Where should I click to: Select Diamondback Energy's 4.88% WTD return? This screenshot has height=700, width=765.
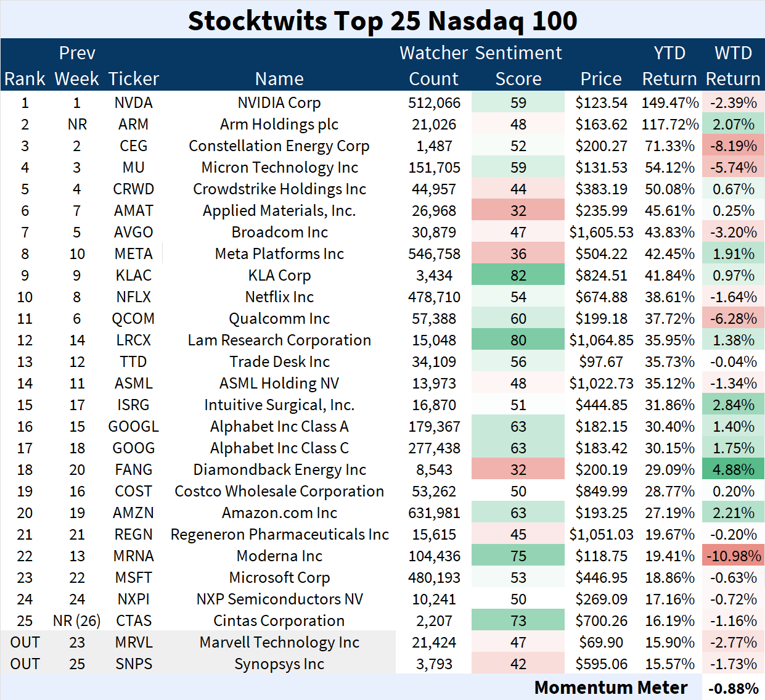(x=733, y=470)
